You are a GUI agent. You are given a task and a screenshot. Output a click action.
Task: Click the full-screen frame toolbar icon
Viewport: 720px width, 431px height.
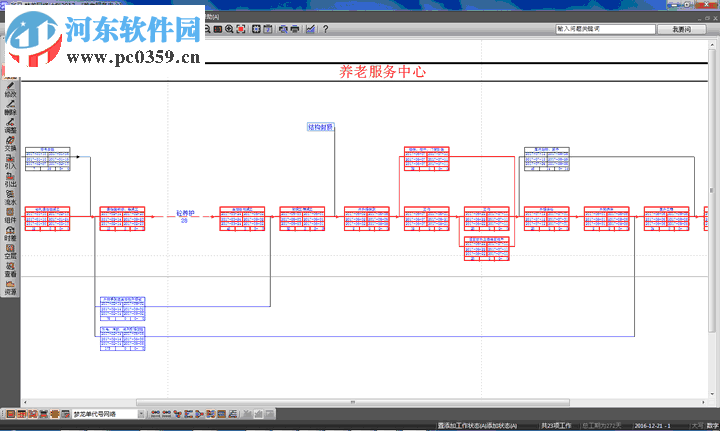pos(256,29)
